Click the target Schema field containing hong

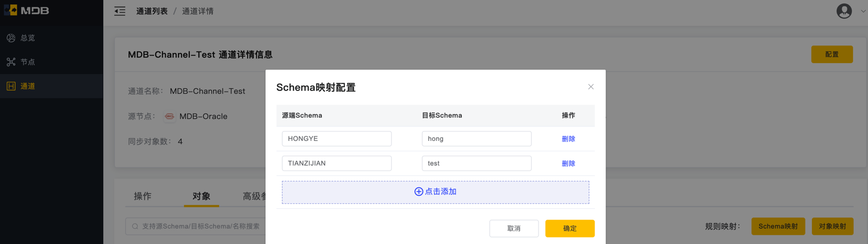477,139
